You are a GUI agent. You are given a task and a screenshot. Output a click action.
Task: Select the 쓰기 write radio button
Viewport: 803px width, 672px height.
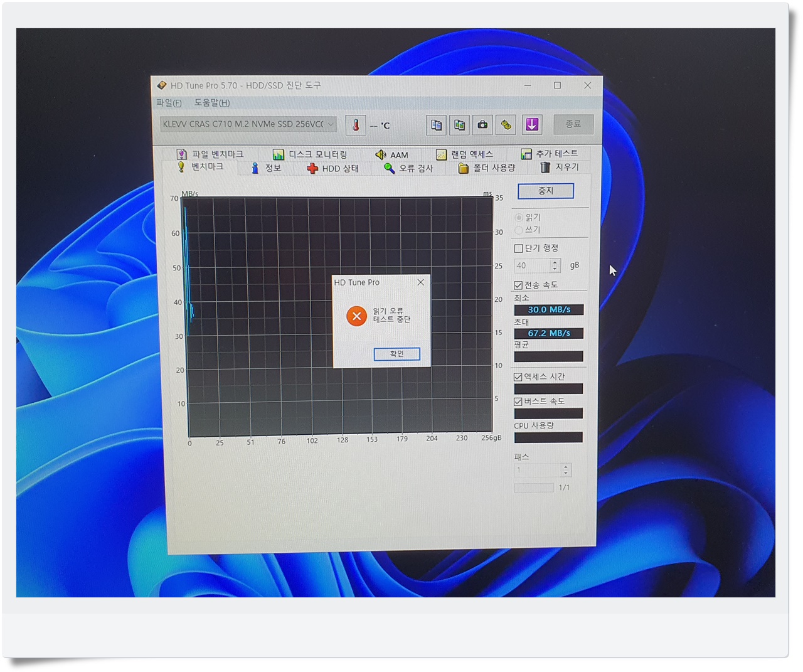tap(519, 230)
